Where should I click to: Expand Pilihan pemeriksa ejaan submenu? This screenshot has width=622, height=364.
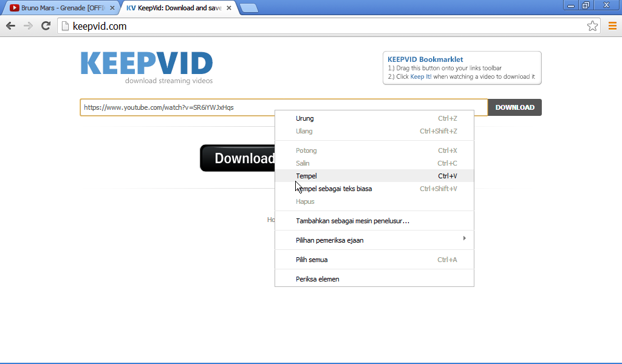[x=374, y=240]
